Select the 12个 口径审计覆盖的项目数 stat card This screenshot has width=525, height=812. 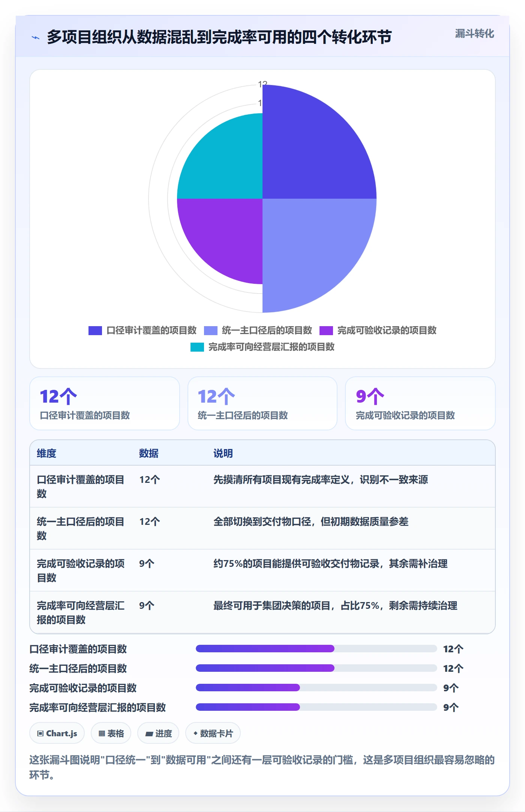[105, 403]
